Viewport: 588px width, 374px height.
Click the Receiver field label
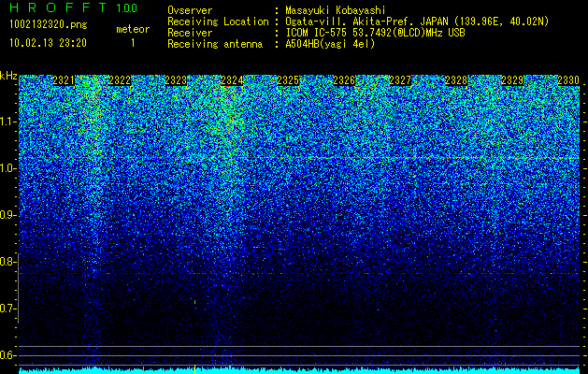coord(190,33)
